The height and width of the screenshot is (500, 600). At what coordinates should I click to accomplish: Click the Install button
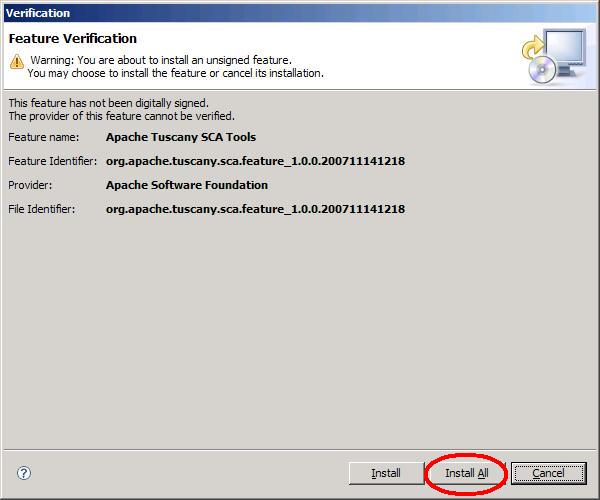386,473
